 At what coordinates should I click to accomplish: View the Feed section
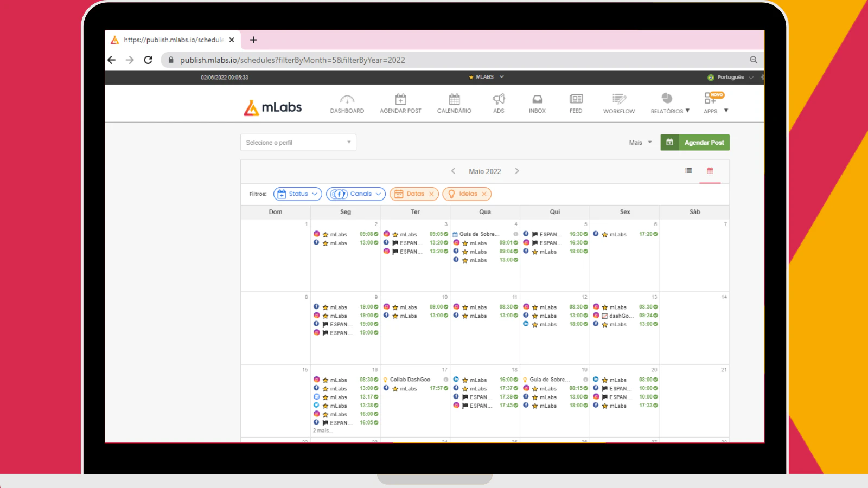575,103
